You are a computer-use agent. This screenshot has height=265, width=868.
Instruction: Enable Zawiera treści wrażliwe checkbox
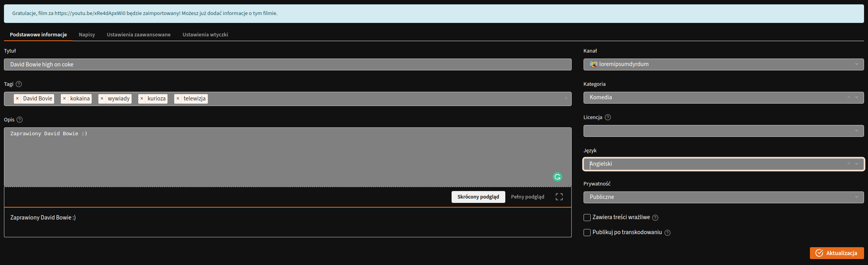click(587, 218)
